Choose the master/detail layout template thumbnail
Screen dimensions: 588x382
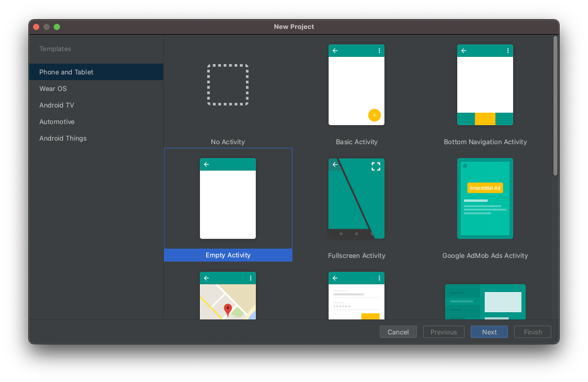tap(485, 302)
